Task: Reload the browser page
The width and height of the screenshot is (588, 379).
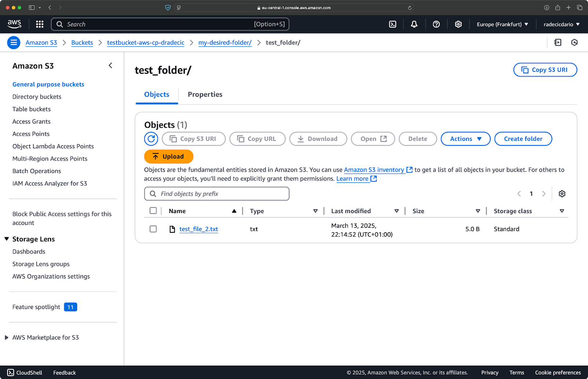Action: tap(410, 8)
